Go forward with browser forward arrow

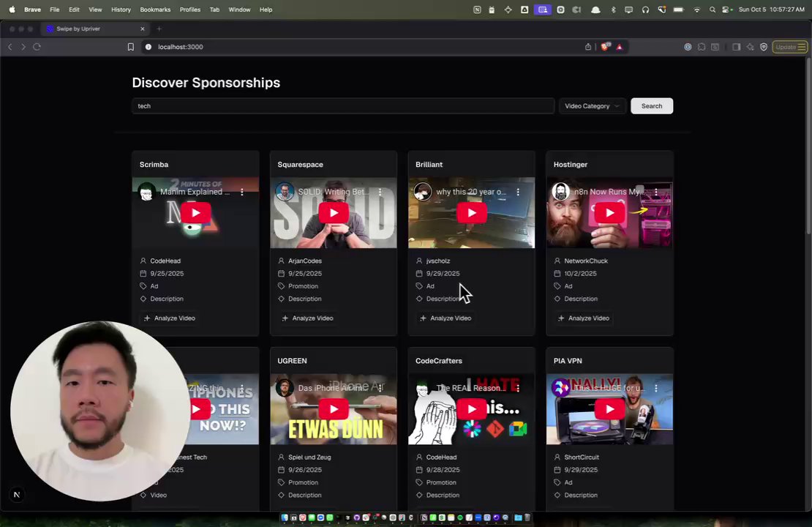[x=23, y=47]
